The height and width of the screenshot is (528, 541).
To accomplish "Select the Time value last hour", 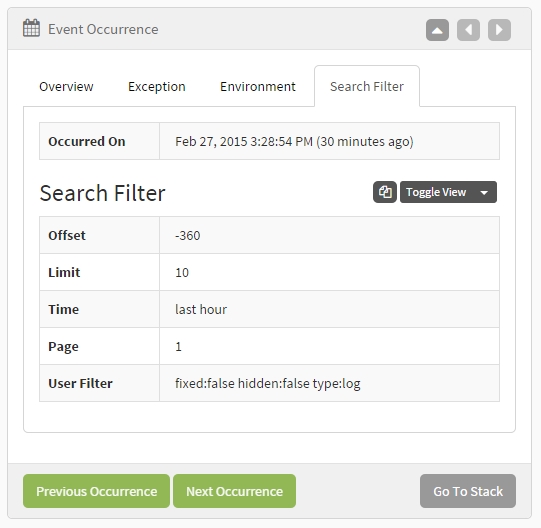I will [201, 309].
